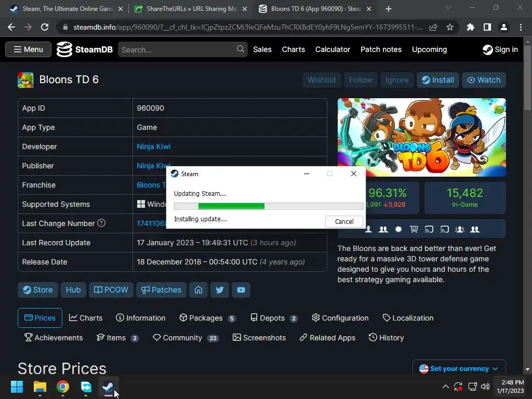The width and height of the screenshot is (532, 399).
Task: Open the Chrome tab search chevron
Action: (448, 7)
